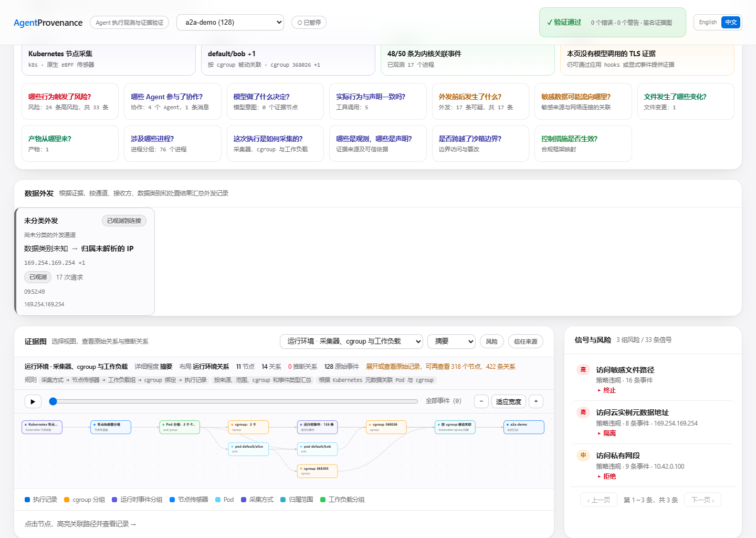Zoom in the graph with plus button
The height and width of the screenshot is (538, 756).
pyautogui.click(x=536, y=401)
